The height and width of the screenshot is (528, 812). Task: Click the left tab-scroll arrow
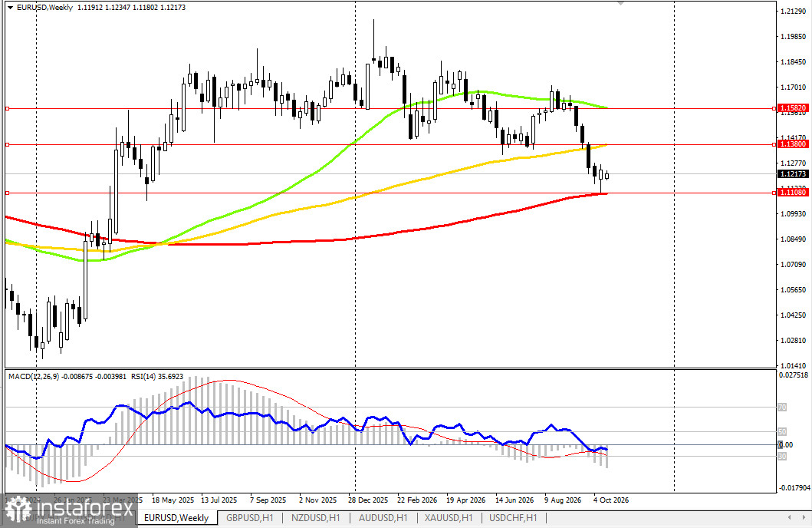[x=789, y=517]
